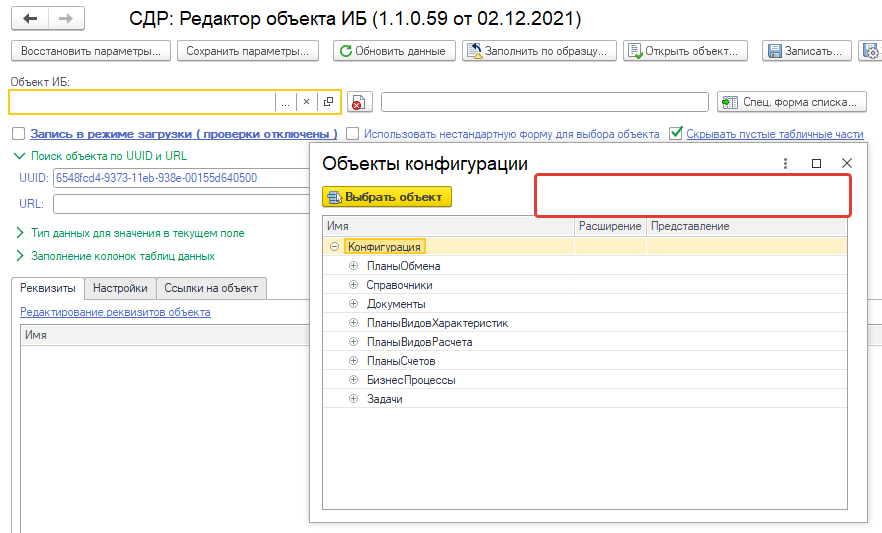Viewport: 882px width, 533px height.
Task: Select the ПланыВидовХарактеристик row text
Action: coord(438,323)
